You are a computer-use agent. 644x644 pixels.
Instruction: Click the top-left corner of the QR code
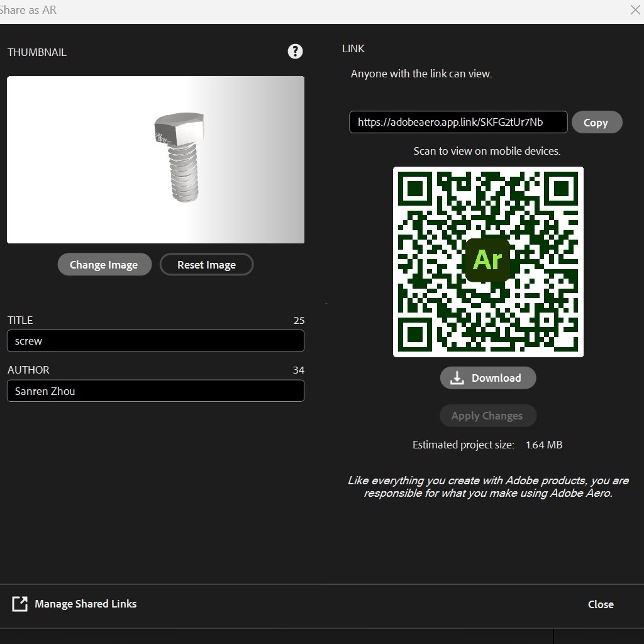click(x=415, y=189)
